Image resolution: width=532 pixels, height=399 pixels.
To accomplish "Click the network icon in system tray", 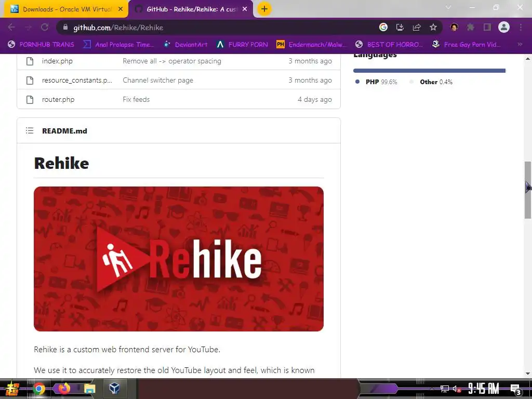I will point(445,389).
